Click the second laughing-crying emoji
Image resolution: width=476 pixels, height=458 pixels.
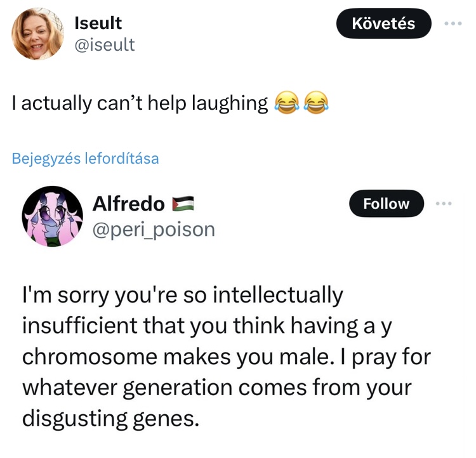(x=316, y=103)
